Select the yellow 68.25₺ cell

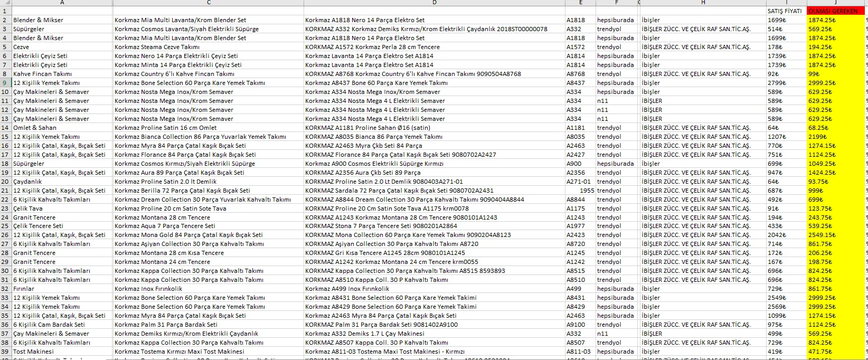coord(836,128)
